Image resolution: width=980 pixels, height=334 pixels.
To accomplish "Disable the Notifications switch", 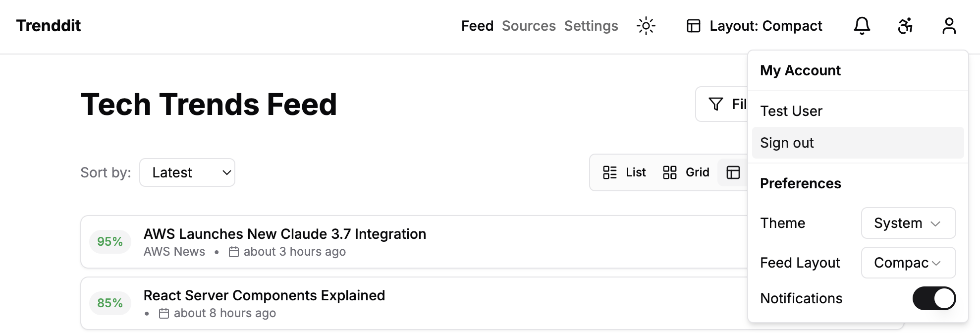I will click(x=934, y=298).
